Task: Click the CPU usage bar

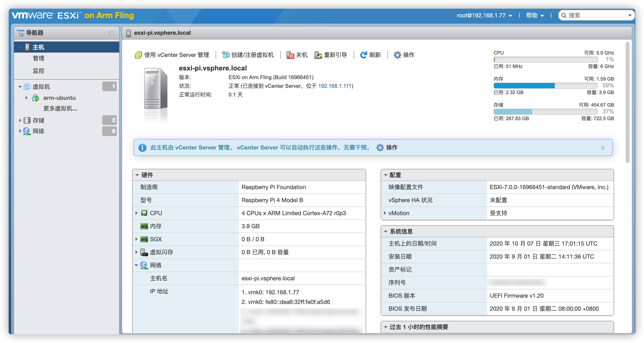Action: pos(546,60)
